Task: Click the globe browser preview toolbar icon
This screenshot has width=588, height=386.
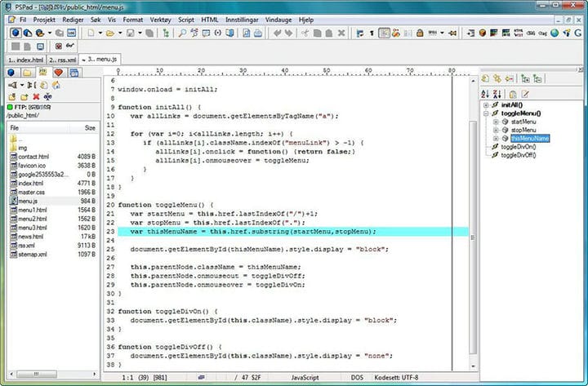Action: pyautogui.click(x=555, y=33)
